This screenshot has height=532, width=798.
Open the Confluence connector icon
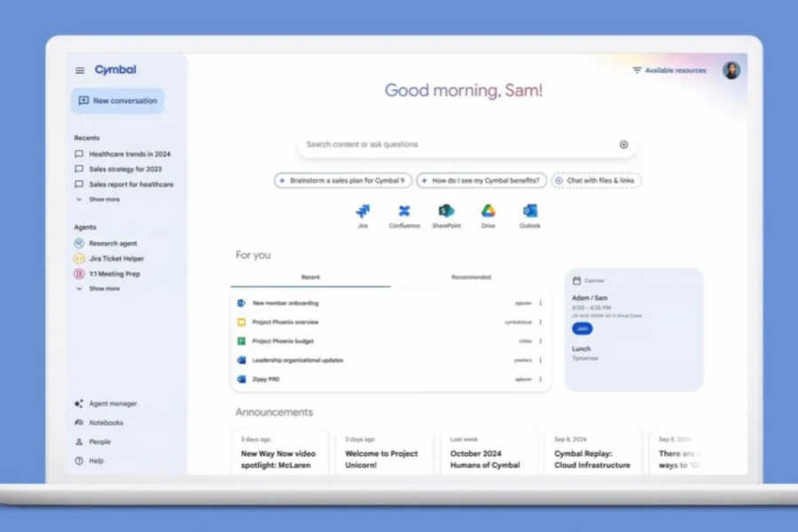pos(404,215)
